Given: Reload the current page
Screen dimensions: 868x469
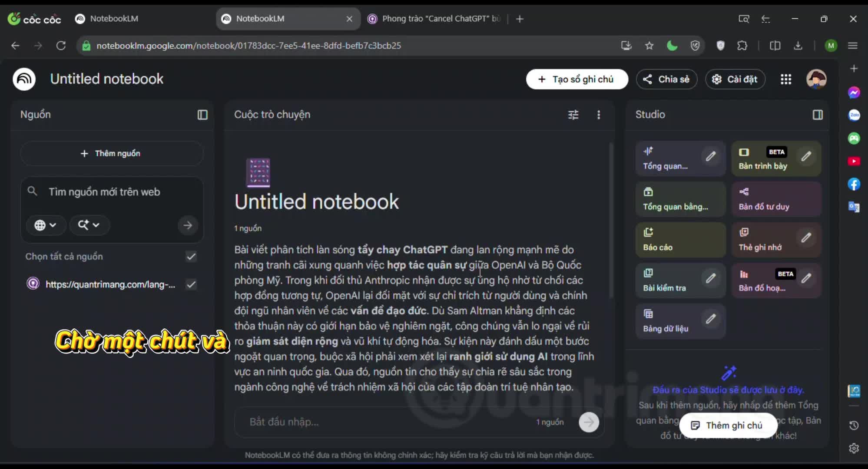Looking at the screenshot, I should [61, 46].
